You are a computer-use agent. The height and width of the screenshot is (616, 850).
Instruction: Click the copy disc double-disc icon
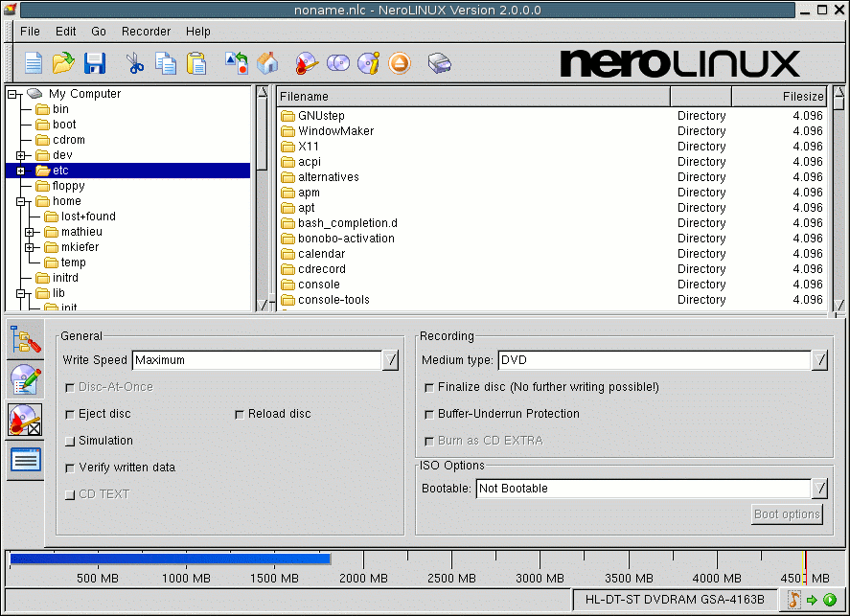click(x=338, y=63)
